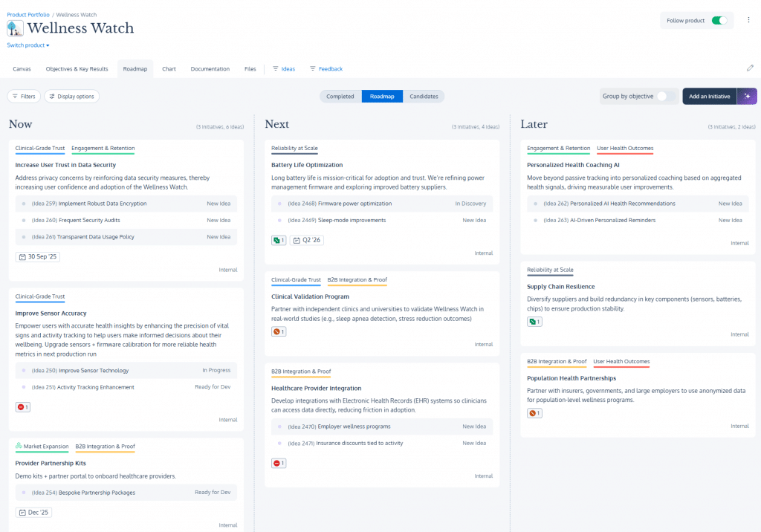Toggle the Follow product switch
The width and height of the screenshot is (761, 532).
719,20
